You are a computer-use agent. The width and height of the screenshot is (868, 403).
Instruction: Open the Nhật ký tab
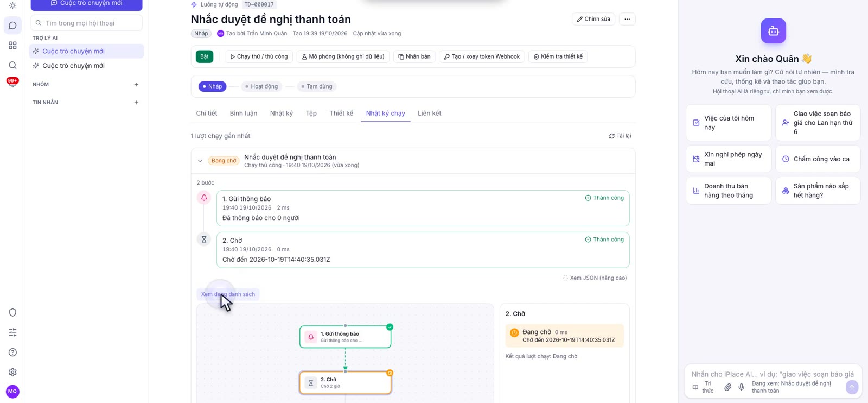pos(282,114)
